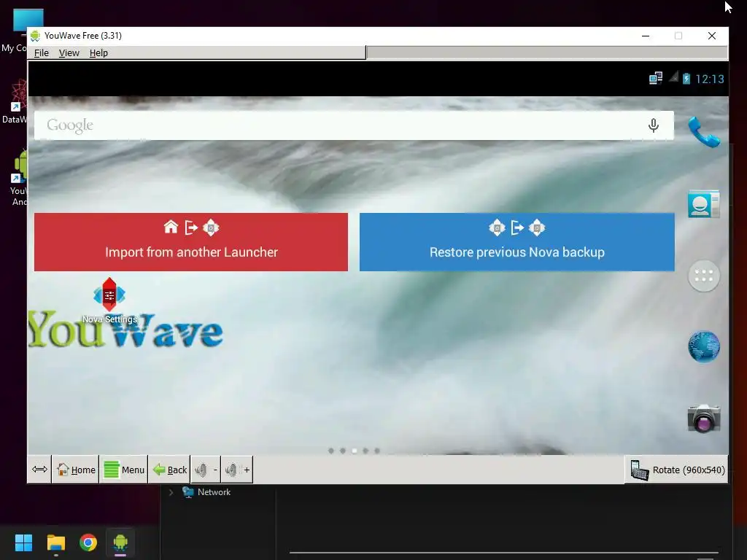Select Network in the background window
The image size is (747, 560).
[x=214, y=492]
